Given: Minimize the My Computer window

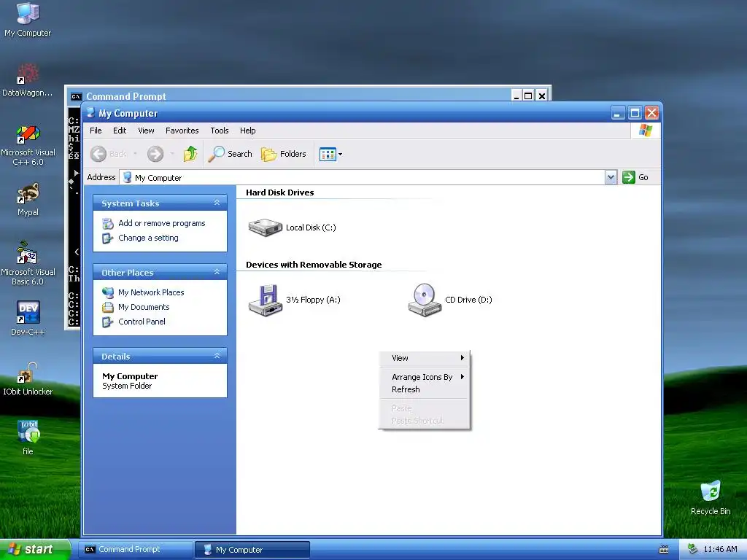Looking at the screenshot, I should [617, 113].
